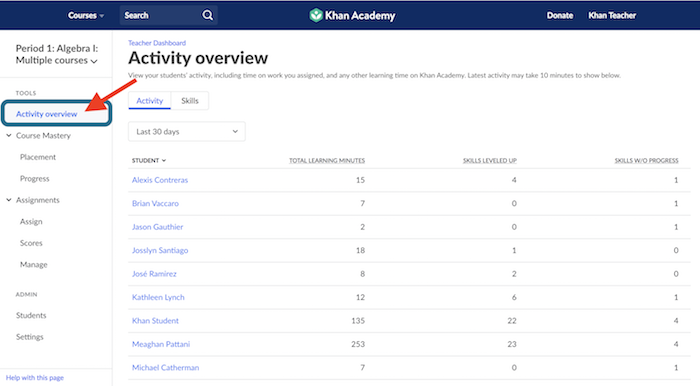The image size is (700, 386).
Task: Click the Khan Academy logo
Action: (352, 16)
